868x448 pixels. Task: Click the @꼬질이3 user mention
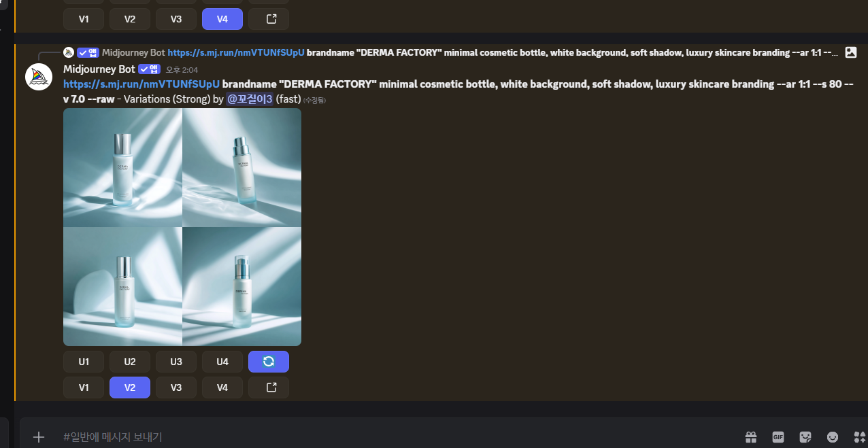[x=250, y=99]
